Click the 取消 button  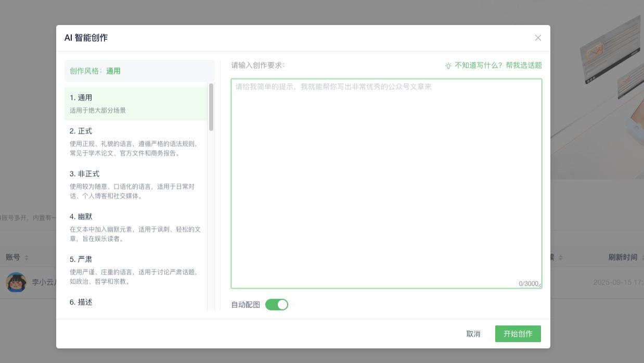tap(473, 334)
